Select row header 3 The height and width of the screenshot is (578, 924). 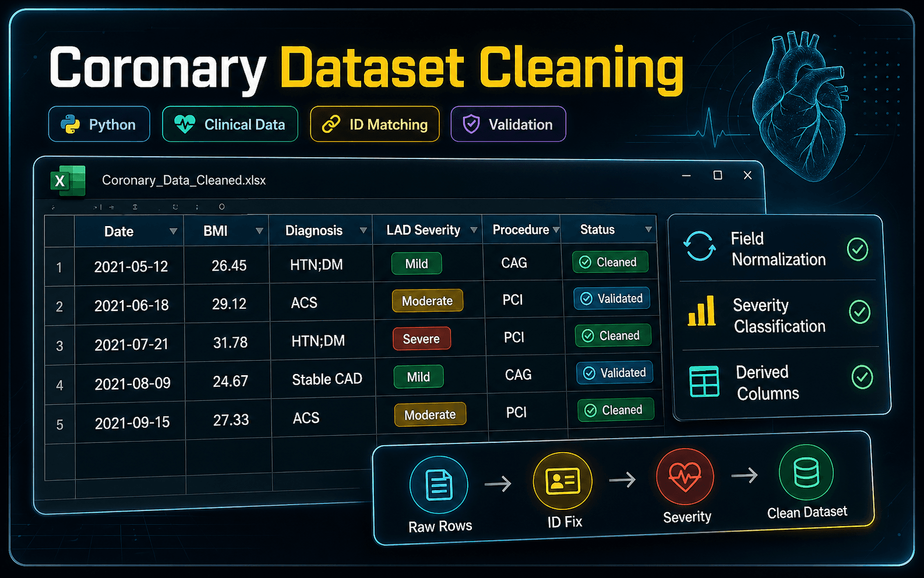pyautogui.click(x=59, y=346)
